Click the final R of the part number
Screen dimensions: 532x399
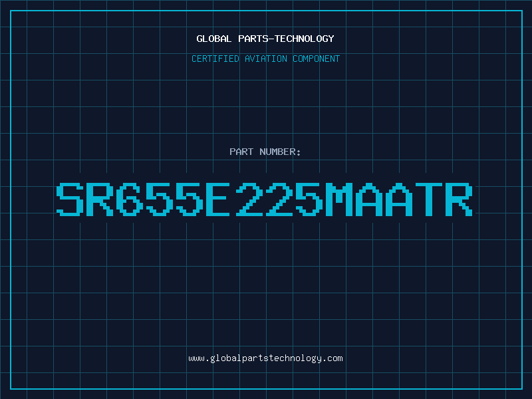point(459,199)
